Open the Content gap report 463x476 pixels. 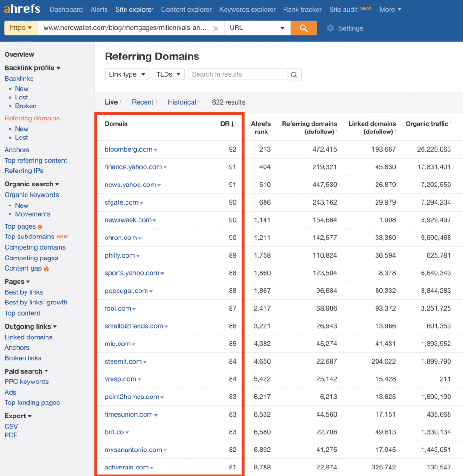[x=23, y=268]
